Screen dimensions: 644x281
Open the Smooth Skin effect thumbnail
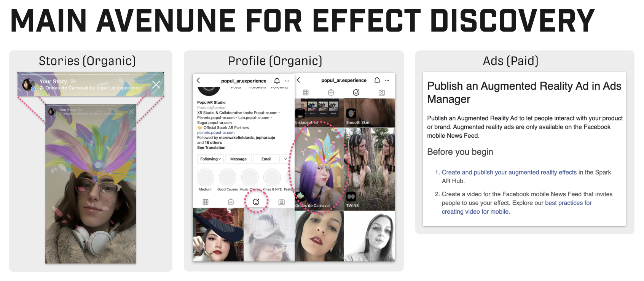click(x=370, y=113)
